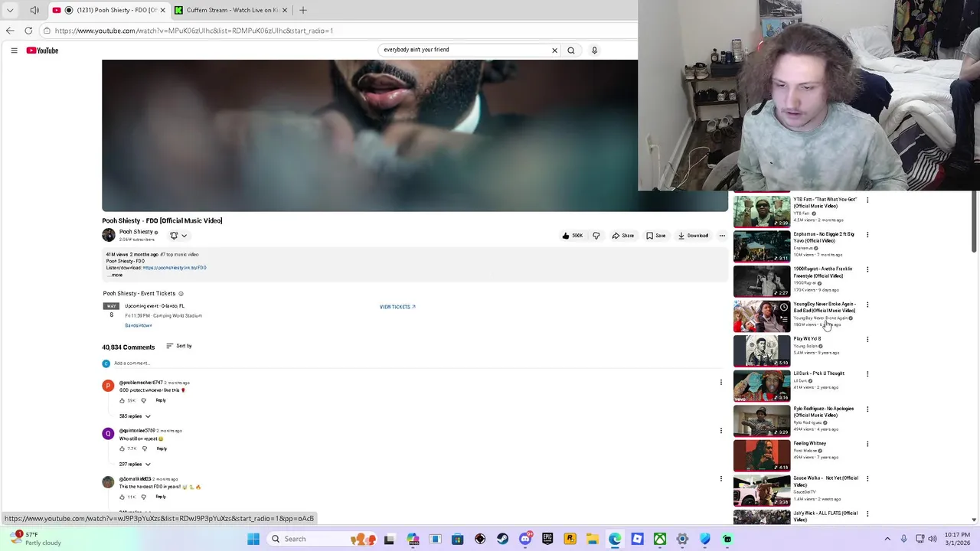Image resolution: width=980 pixels, height=551 pixels.
Task: Open Pooh Shiesty channel avatar
Action: [x=109, y=235]
